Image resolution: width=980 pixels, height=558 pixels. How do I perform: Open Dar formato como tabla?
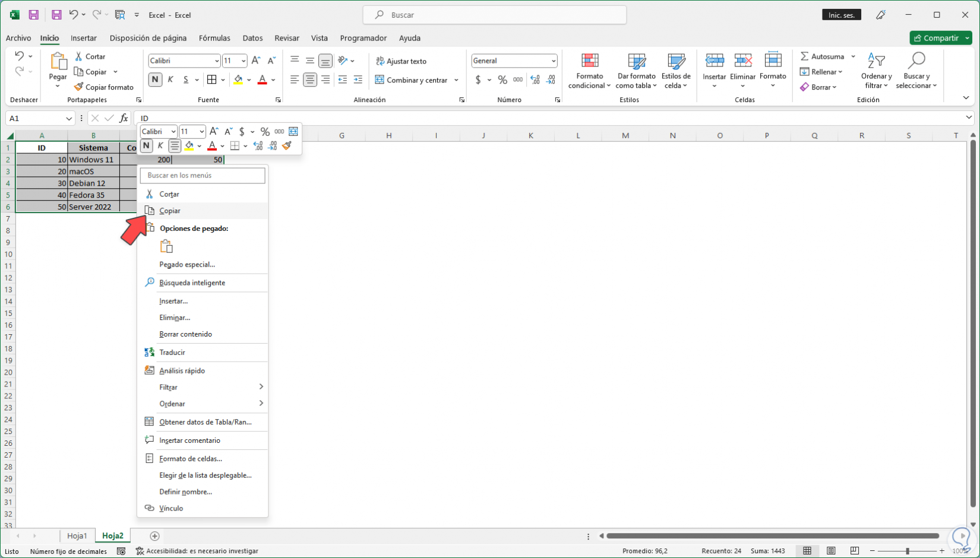pyautogui.click(x=636, y=72)
